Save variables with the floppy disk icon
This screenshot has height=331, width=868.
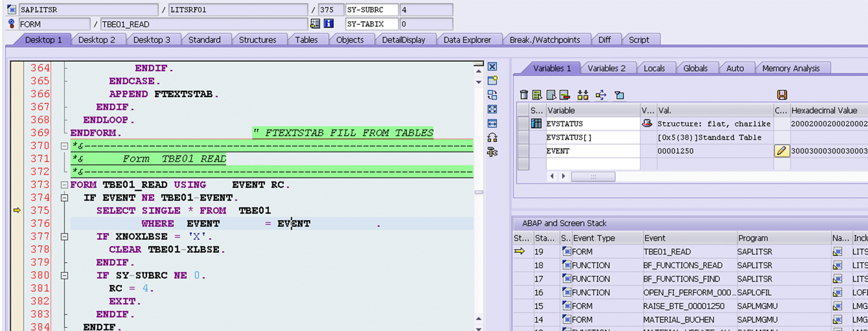coord(782,95)
